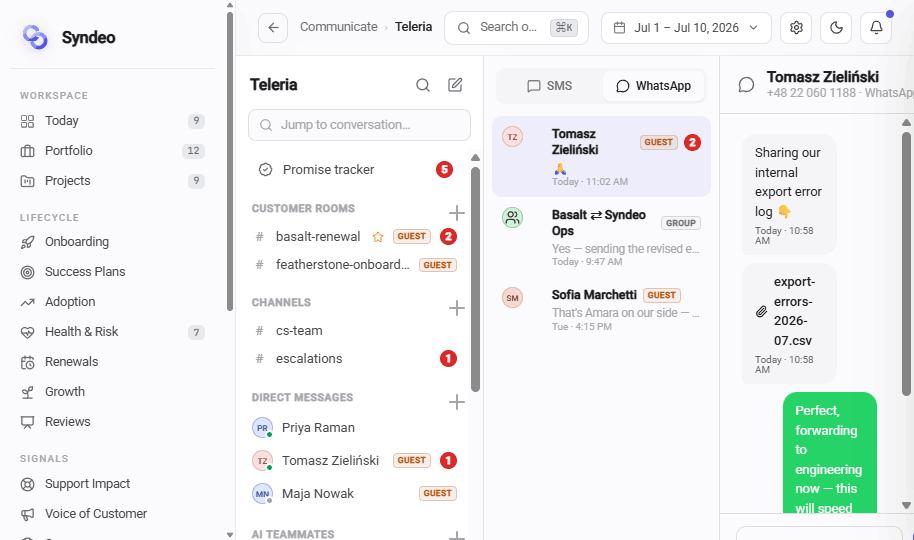Click the Teleria search magnifier icon
914x540 pixels.
click(423, 85)
